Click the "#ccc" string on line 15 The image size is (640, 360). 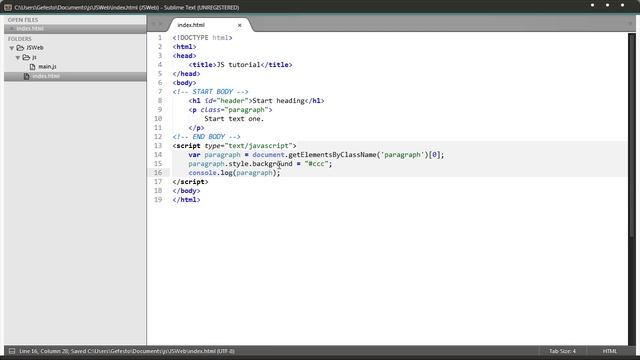pyautogui.click(x=316, y=164)
